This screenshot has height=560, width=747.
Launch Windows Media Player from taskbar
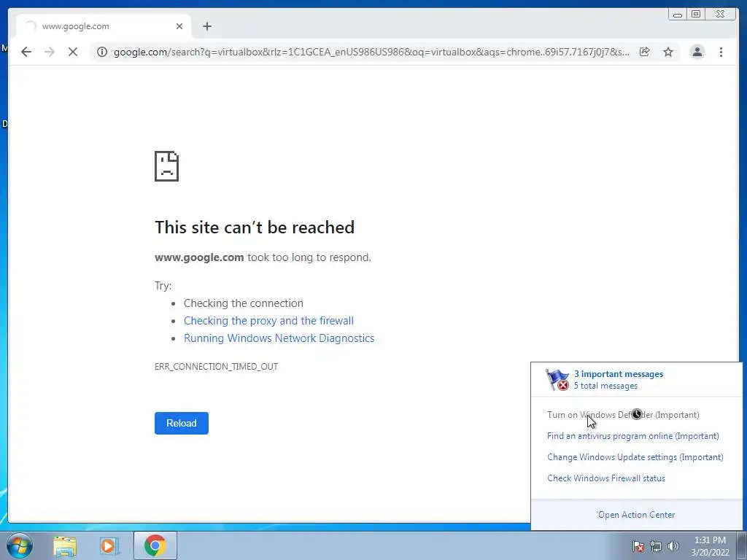coord(109,545)
